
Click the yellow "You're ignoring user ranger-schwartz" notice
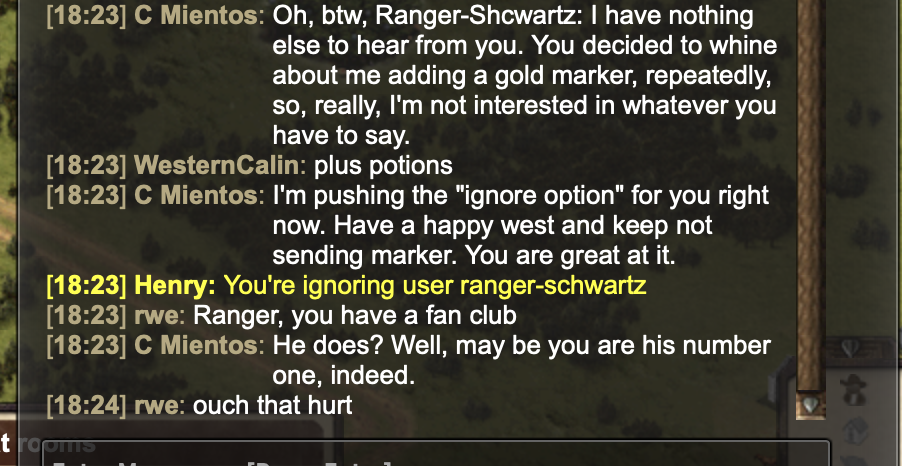coord(435,285)
